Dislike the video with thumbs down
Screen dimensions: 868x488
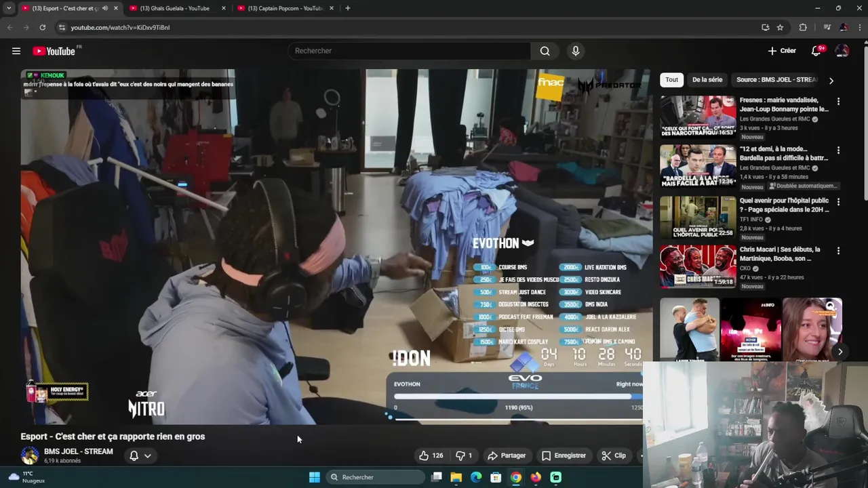464,455
